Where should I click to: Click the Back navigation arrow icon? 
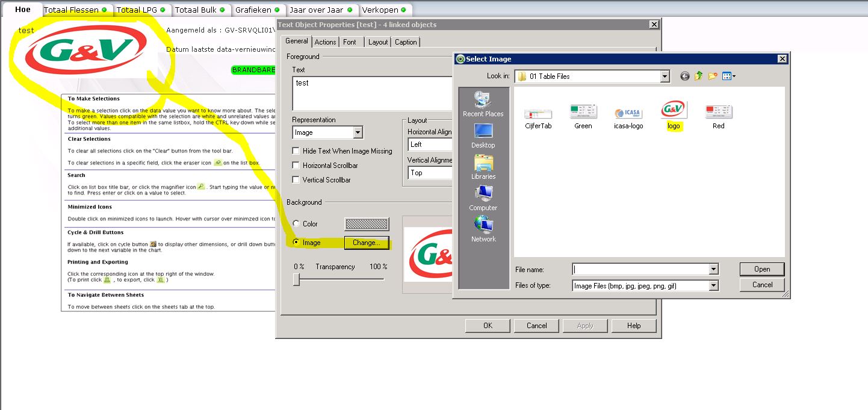[x=684, y=76]
